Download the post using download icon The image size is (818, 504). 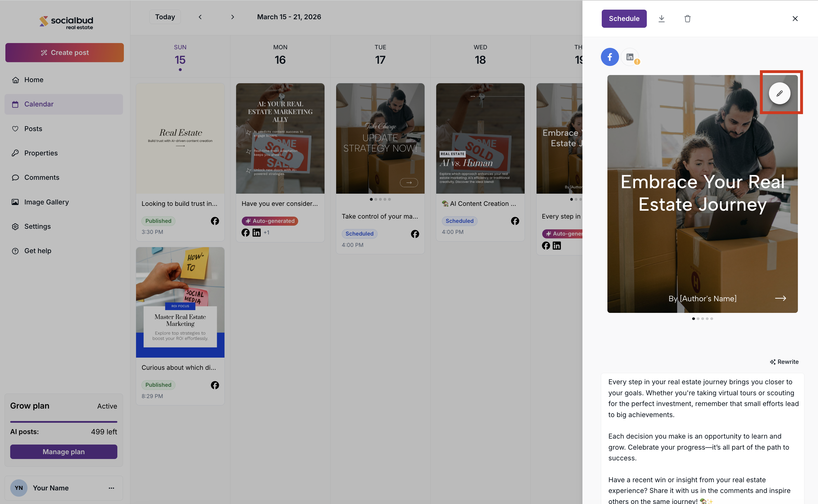pos(662,19)
